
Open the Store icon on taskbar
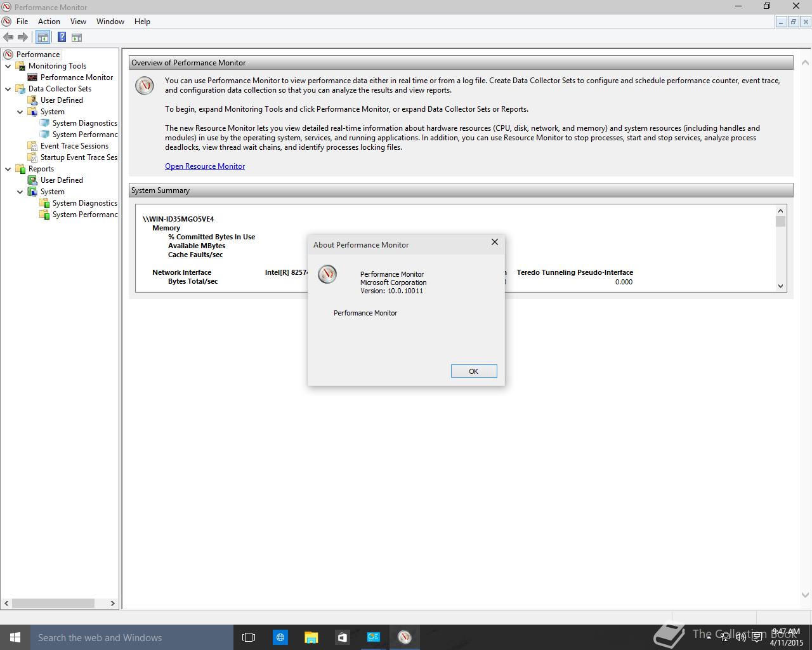(x=342, y=637)
